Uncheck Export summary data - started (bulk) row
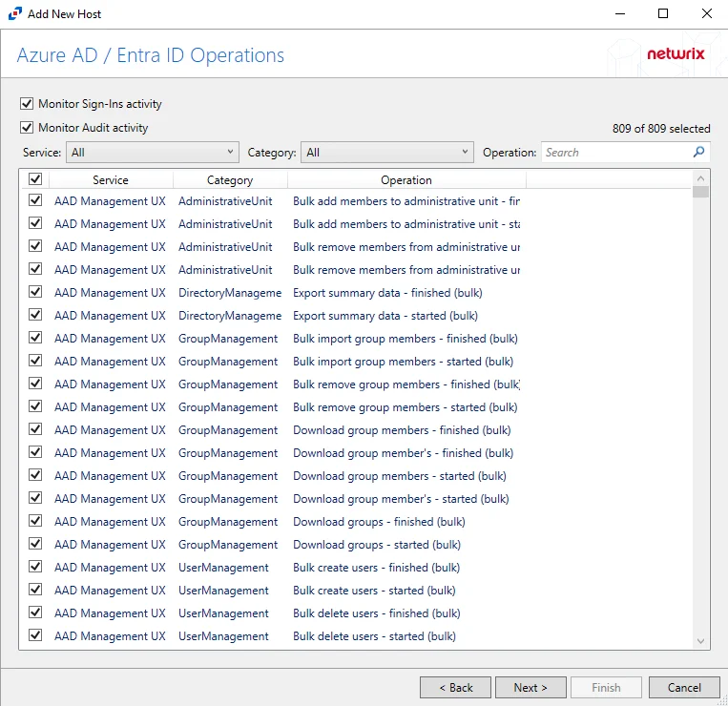Viewport: 728px width, 706px height. click(x=35, y=315)
